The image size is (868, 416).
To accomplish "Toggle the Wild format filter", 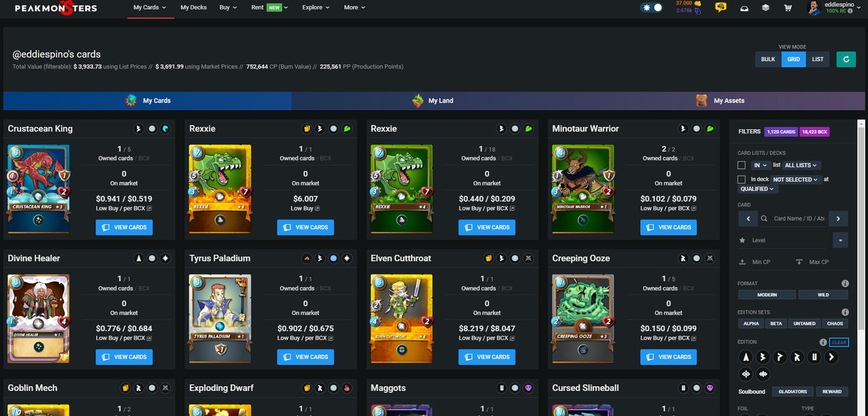I will pos(823,295).
